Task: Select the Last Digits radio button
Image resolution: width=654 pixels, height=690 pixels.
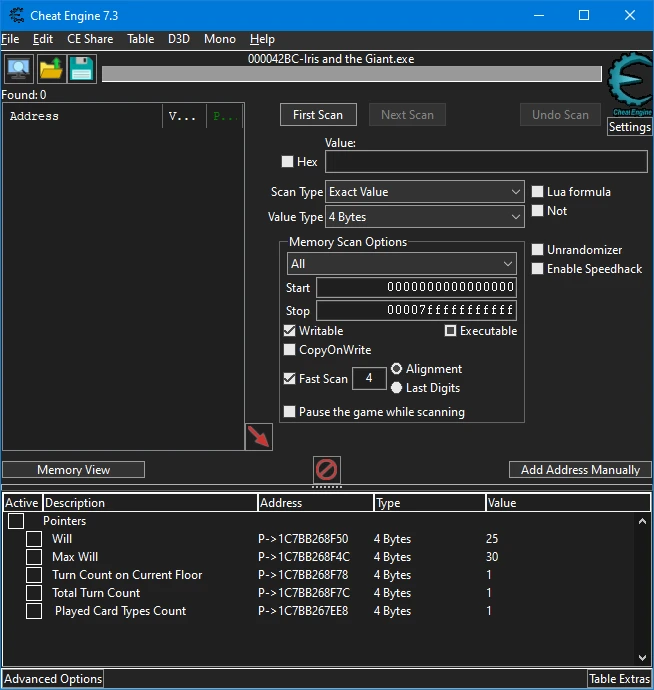Action: pos(397,388)
